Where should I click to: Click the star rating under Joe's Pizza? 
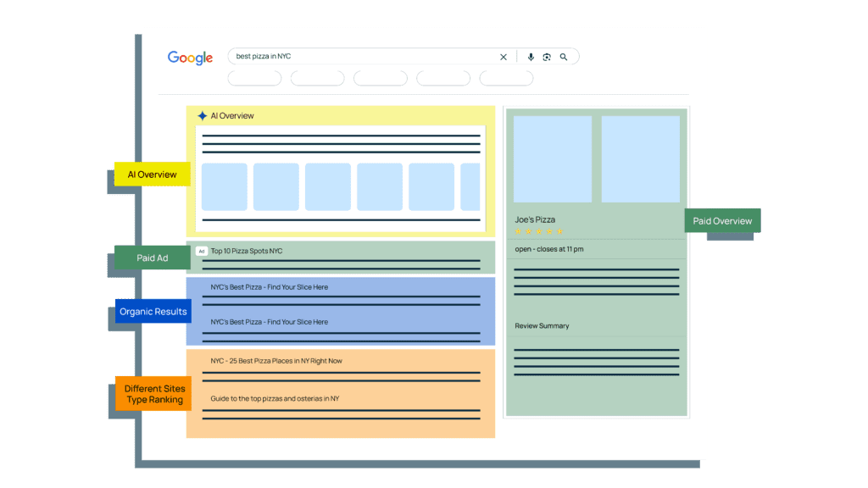(538, 231)
